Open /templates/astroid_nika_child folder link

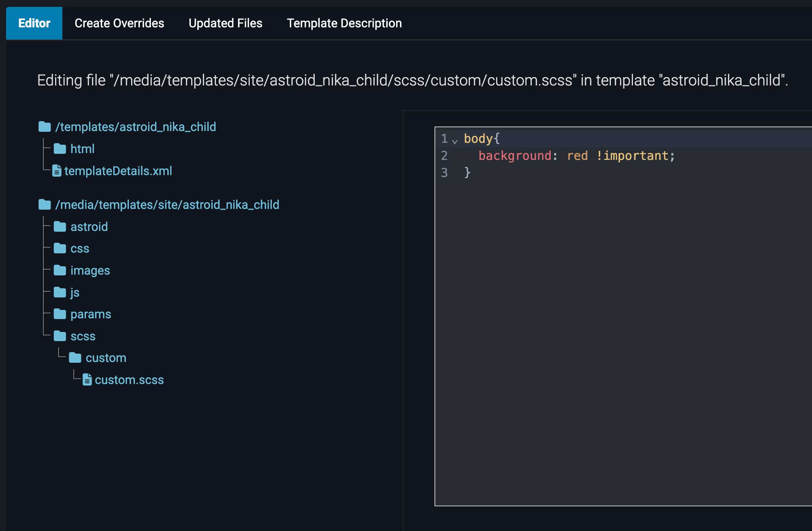click(136, 126)
